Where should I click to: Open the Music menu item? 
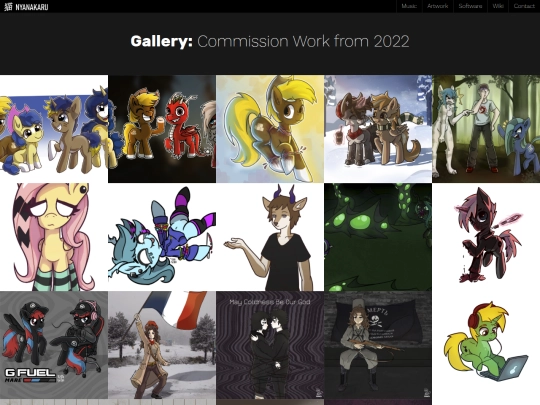[409, 6]
